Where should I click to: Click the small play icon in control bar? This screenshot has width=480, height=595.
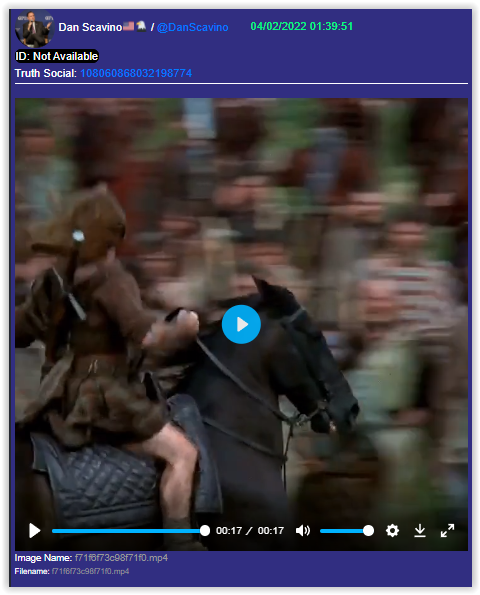35,530
